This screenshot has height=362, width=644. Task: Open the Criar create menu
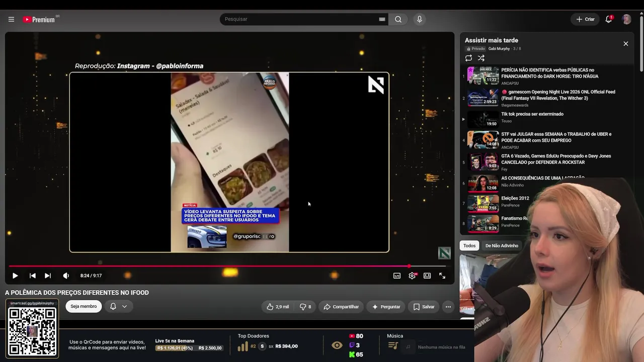(x=585, y=19)
